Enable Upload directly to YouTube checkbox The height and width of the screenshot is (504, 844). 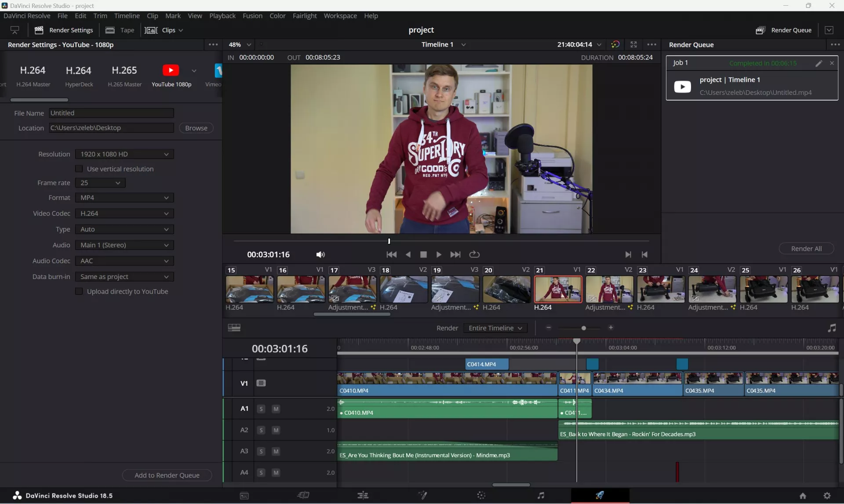coord(79,291)
